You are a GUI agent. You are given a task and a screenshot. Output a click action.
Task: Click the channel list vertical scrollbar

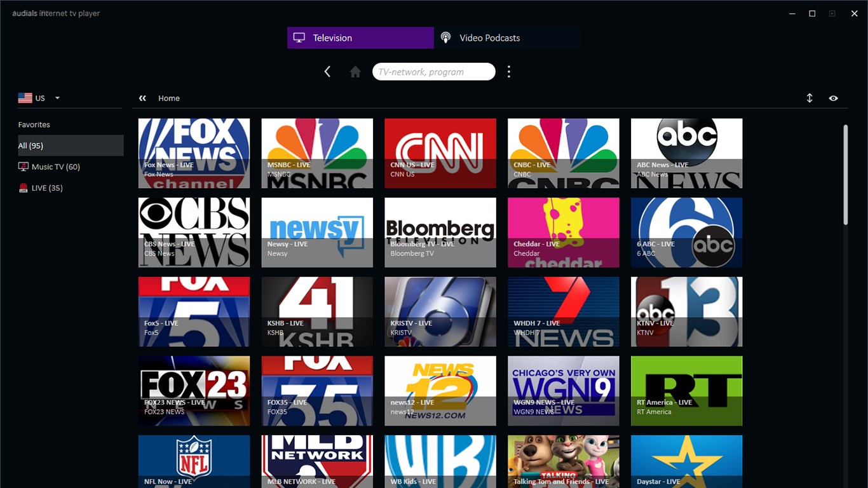pos(845,175)
